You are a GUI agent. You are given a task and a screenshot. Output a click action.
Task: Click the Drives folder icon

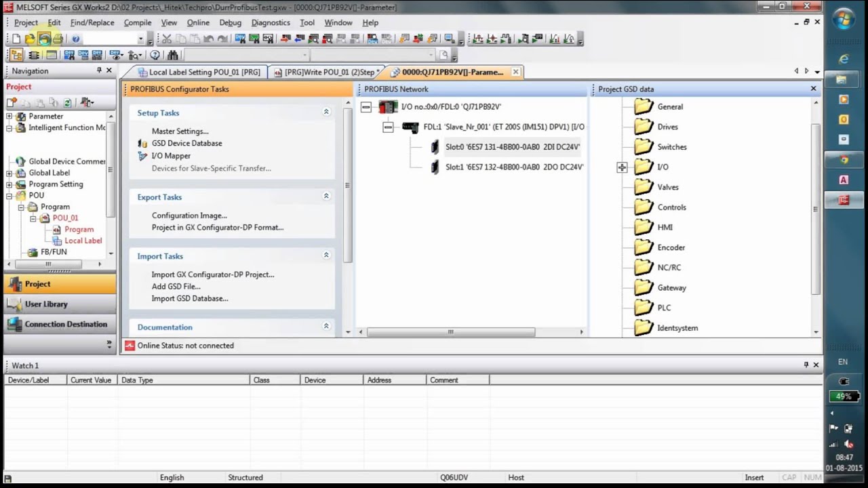coord(644,127)
